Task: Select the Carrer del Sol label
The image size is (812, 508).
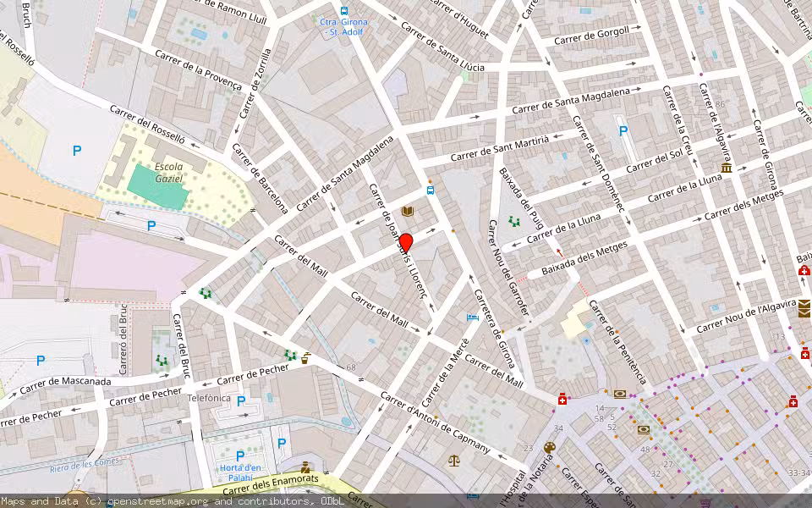Action: tap(655, 161)
